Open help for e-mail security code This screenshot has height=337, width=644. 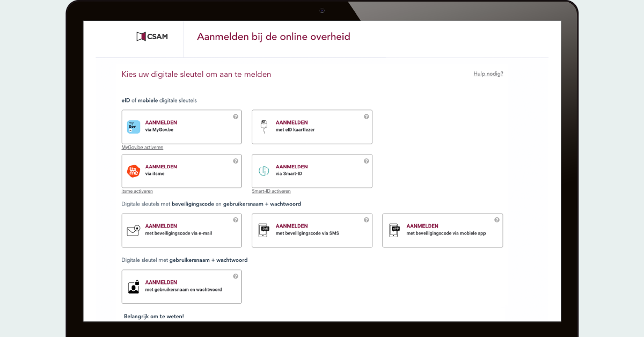(x=236, y=220)
